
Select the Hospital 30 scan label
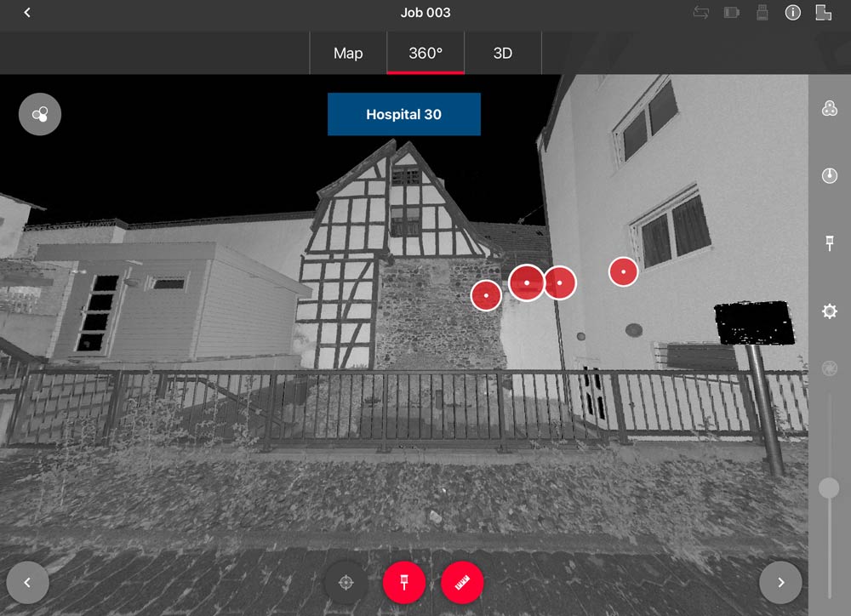[x=403, y=114]
